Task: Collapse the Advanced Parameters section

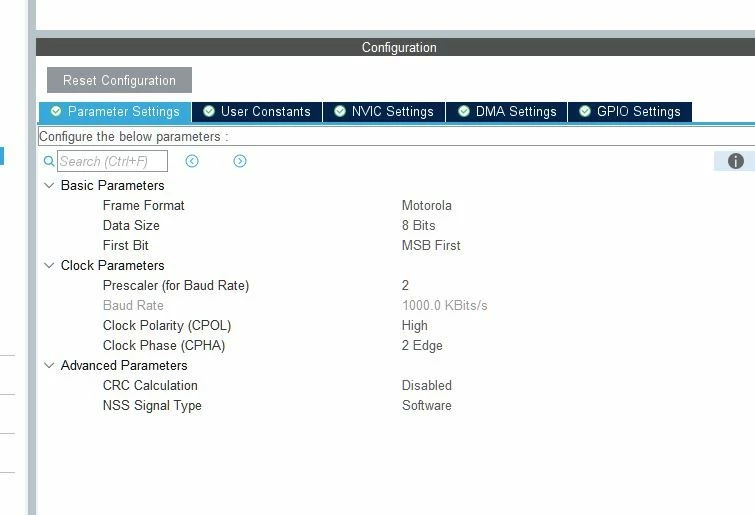Action: coord(49,365)
